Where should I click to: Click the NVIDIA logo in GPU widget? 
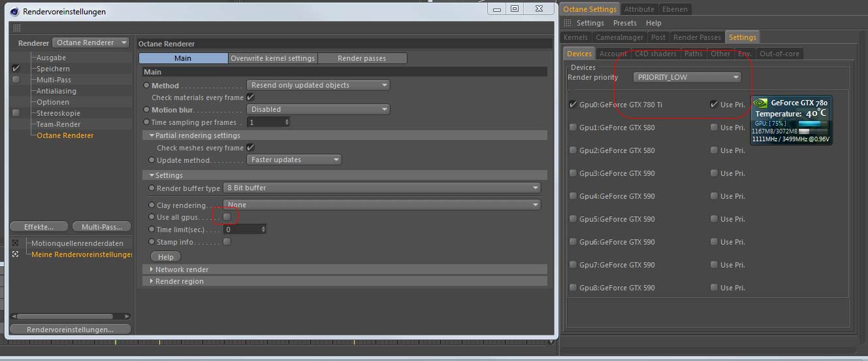pyautogui.click(x=761, y=103)
